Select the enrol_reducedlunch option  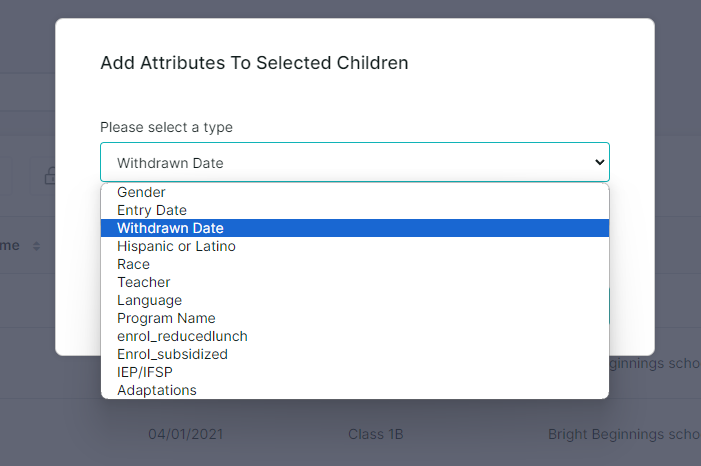[x=182, y=336]
